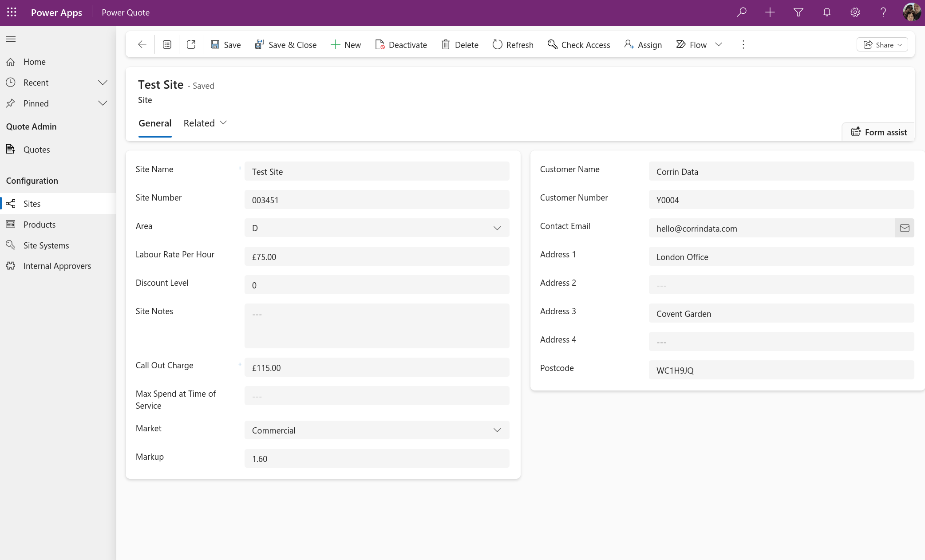Click the Save & Close button
The height and width of the screenshot is (560, 925).
coord(285,44)
